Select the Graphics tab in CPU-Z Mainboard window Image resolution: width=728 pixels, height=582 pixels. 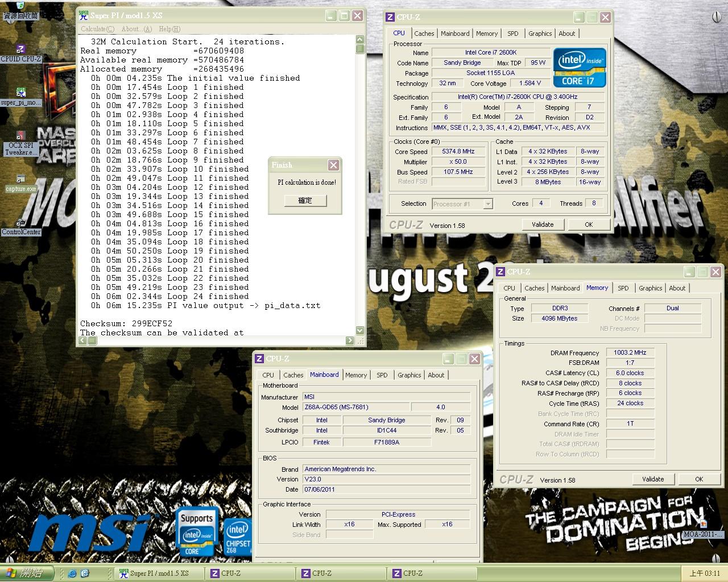[x=409, y=375]
